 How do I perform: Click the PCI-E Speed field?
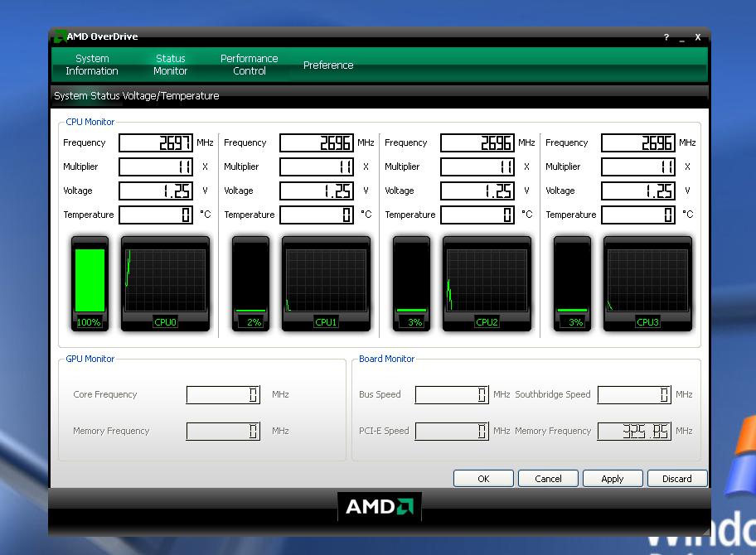coord(452,432)
